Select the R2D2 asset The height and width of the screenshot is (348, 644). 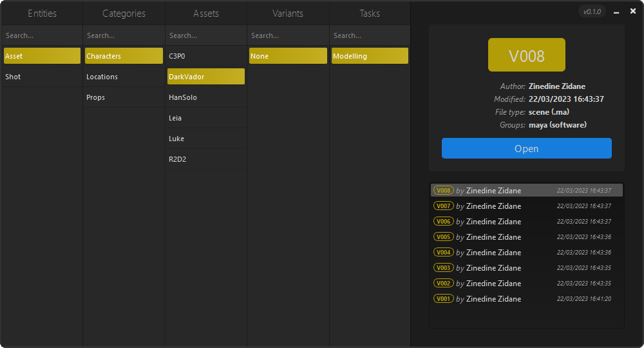(x=205, y=159)
